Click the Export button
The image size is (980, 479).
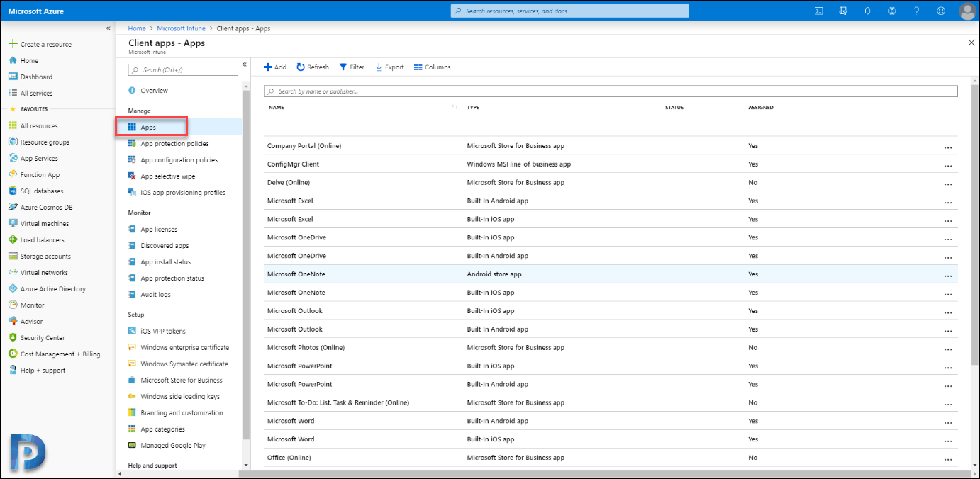point(389,67)
